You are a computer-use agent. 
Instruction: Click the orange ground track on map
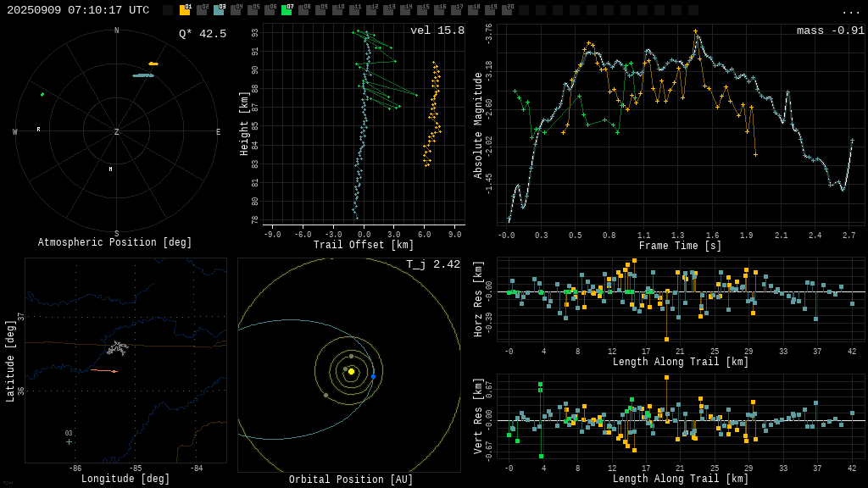tap(103, 370)
